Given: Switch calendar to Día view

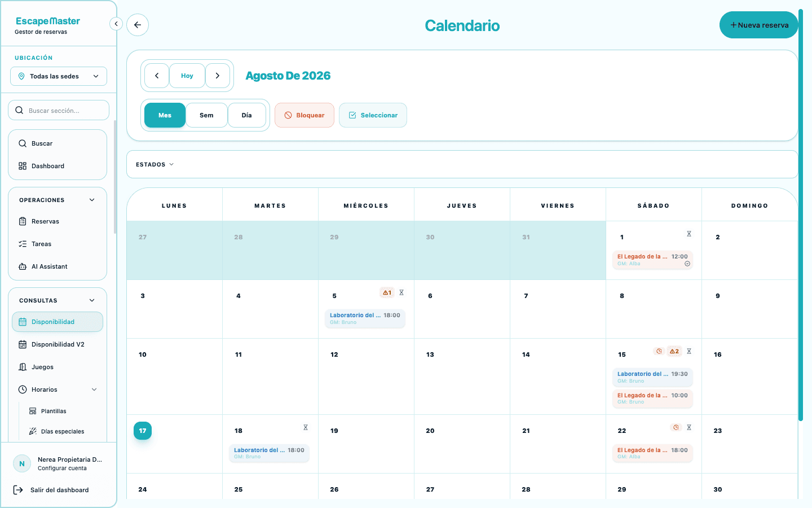Looking at the screenshot, I should [247, 115].
